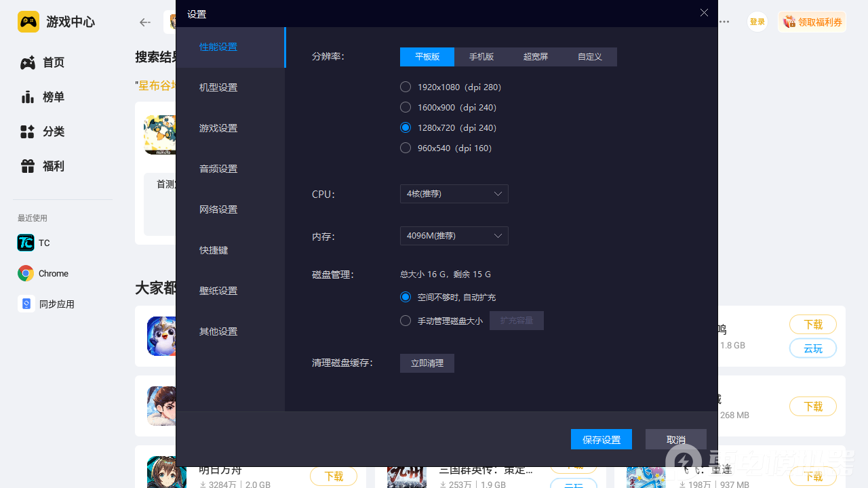The height and width of the screenshot is (488, 868).
Task: Expand the 内存 memory dropdown
Action: pyautogui.click(x=454, y=235)
